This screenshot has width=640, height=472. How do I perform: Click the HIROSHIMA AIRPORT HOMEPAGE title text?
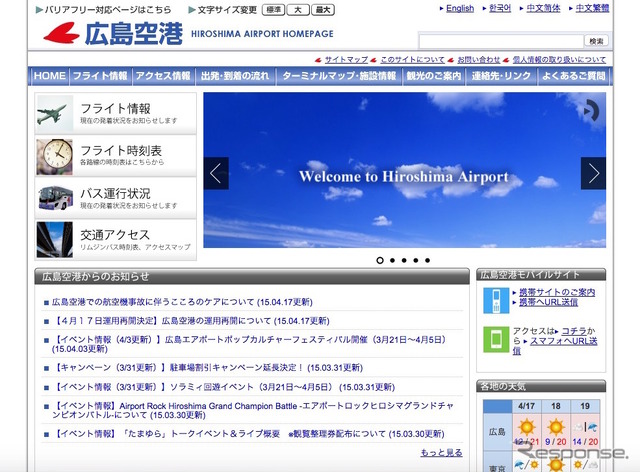[x=262, y=34]
